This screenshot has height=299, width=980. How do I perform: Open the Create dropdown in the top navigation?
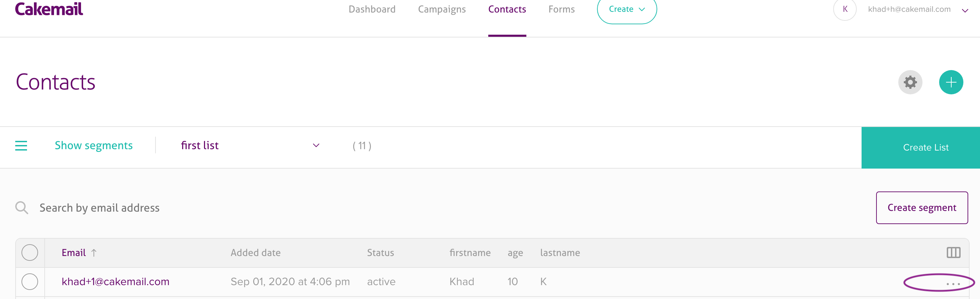point(626,9)
